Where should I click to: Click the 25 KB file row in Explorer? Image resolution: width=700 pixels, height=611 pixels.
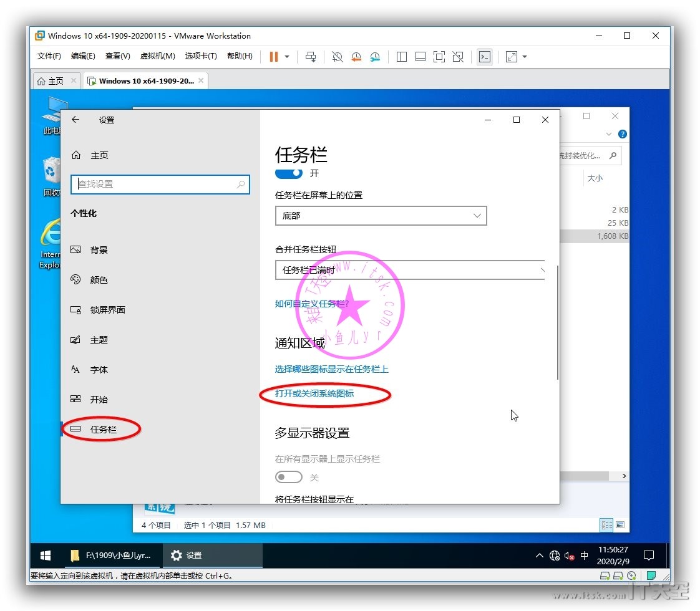(595, 223)
